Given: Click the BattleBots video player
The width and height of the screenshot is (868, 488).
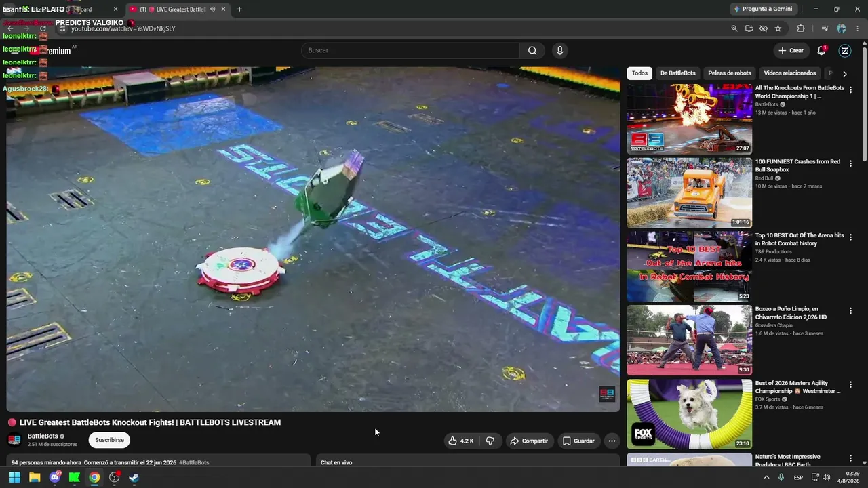Looking at the screenshot, I should (313, 239).
